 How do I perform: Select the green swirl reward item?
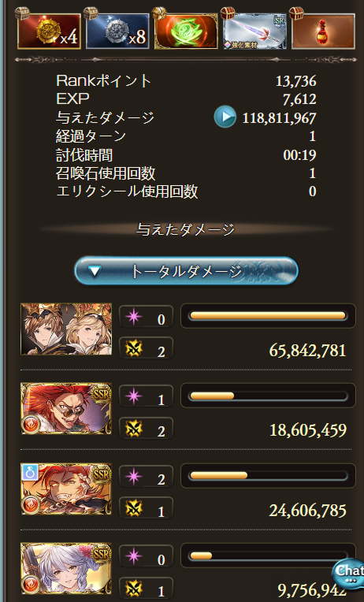tap(186, 32)
